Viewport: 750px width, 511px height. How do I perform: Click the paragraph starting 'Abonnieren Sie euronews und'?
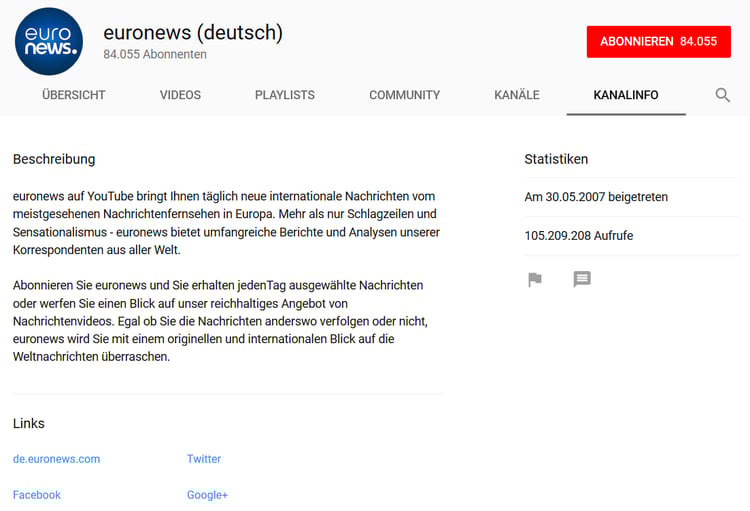[x=221, y=321]
